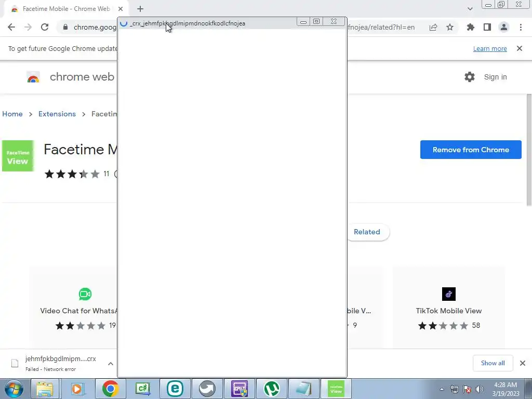Minimize the _crx popup window
The height and width of the screenshot is (399, 532).
tap(303, 22)
